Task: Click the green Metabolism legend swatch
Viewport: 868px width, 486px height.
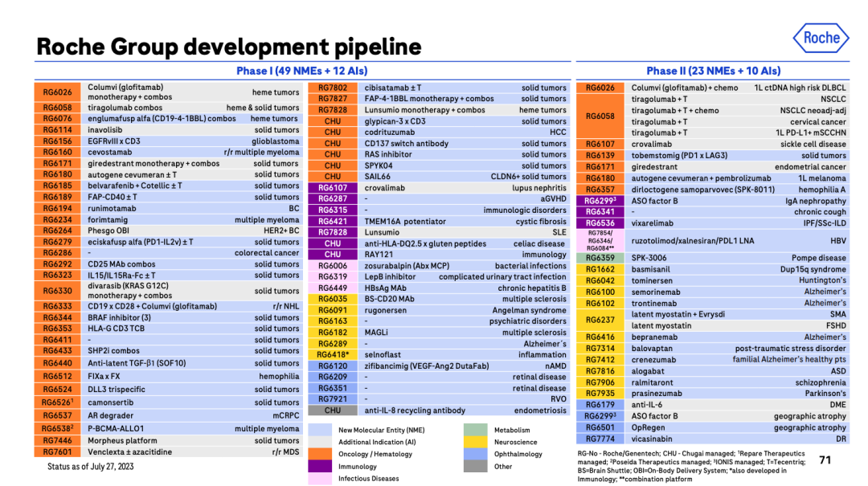Action: pos(475,430)
